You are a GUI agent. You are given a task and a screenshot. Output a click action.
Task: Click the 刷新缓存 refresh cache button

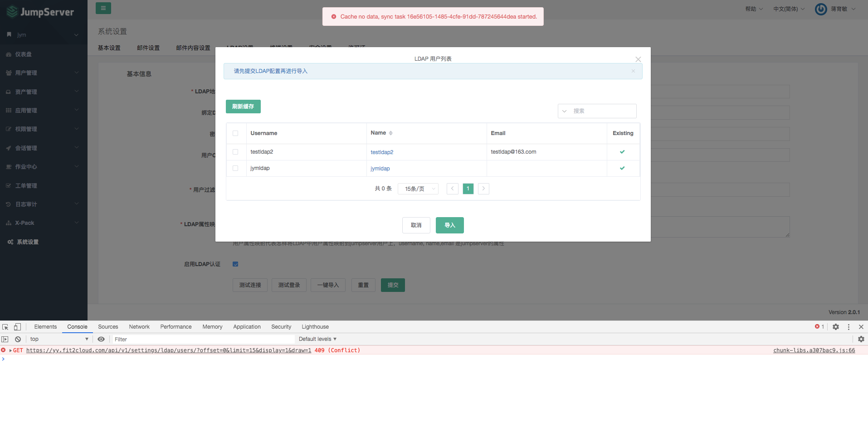(243, 107)
